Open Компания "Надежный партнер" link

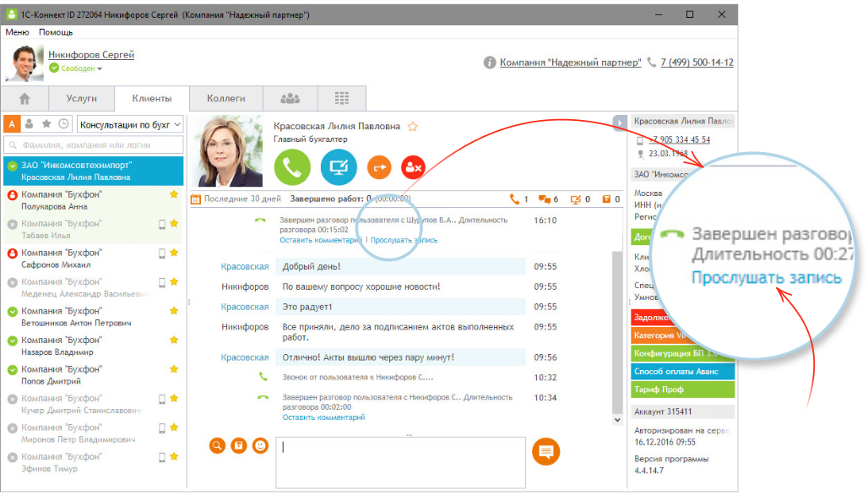pyautogui.click(x=570, y=62)
